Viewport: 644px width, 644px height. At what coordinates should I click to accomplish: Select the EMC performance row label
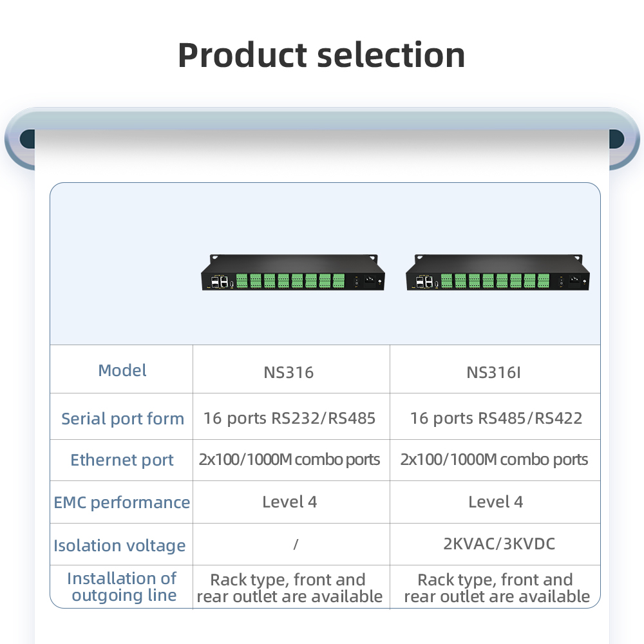[122, 502]
